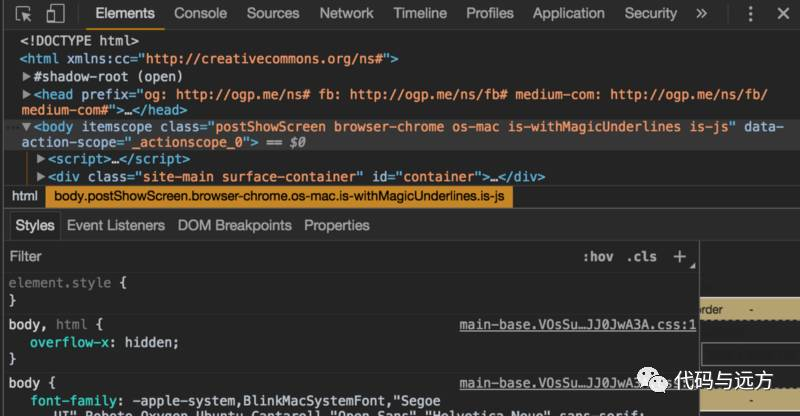
Task: Focus the styles Filter input
Action: point(291,256)
